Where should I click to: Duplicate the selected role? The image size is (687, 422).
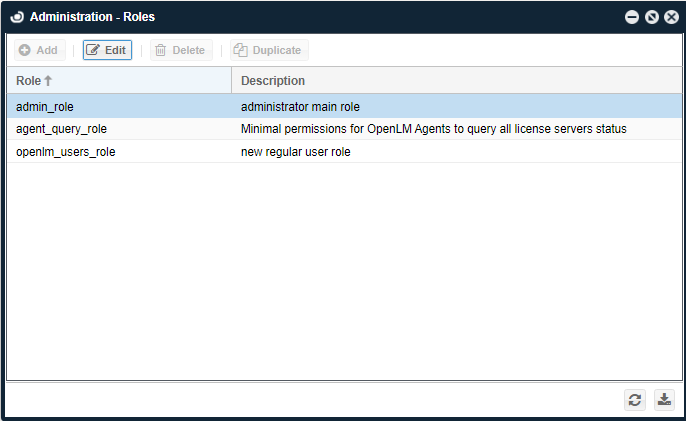(x=267, y=50)
